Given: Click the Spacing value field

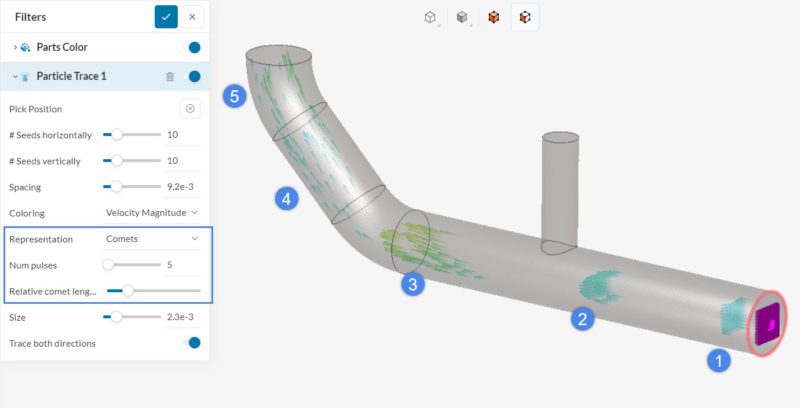Looking at the screenshot, I should [x=180, y=186].
